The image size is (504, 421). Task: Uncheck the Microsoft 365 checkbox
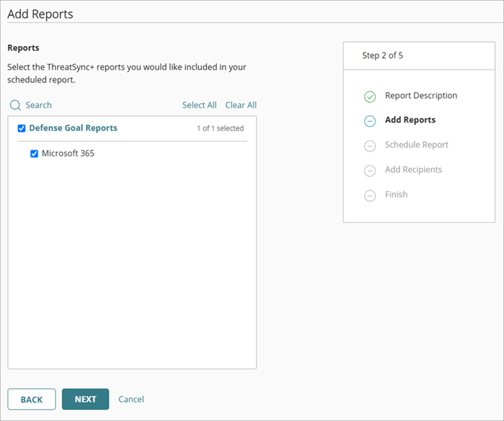pos(36,153)
